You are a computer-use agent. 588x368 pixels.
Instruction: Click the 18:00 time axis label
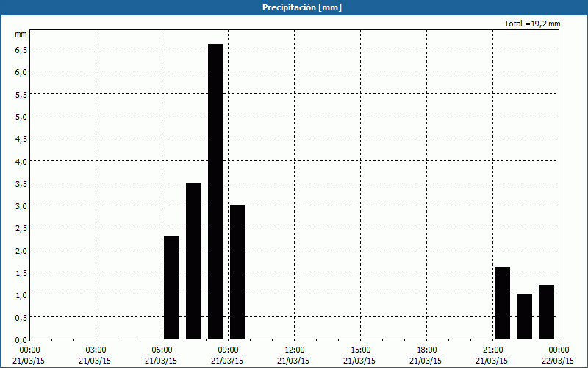[427, 350]
